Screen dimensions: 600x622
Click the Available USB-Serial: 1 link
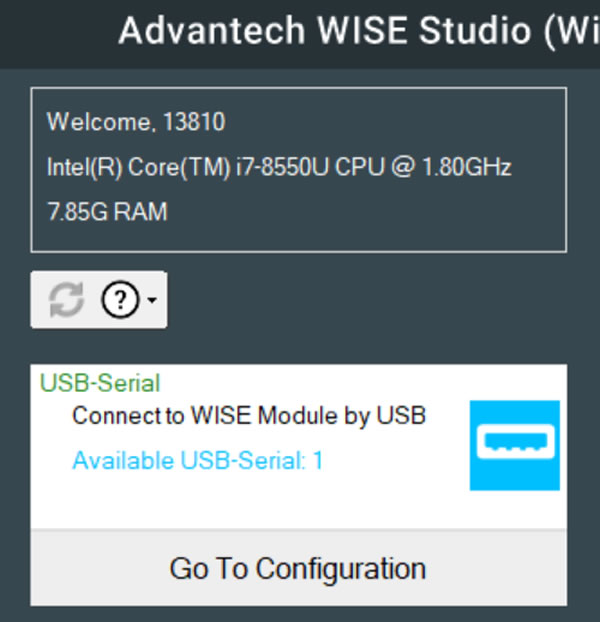(x=197, y=461)
